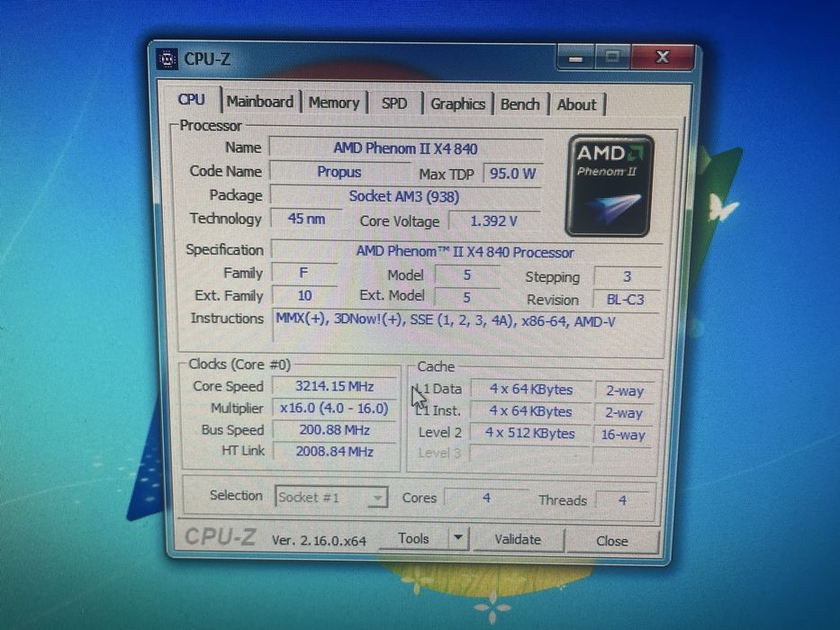Click the L1 Data value 4 x 64 KBytes
This screenshot has width=840, height=630.
[x=531, y=390]
